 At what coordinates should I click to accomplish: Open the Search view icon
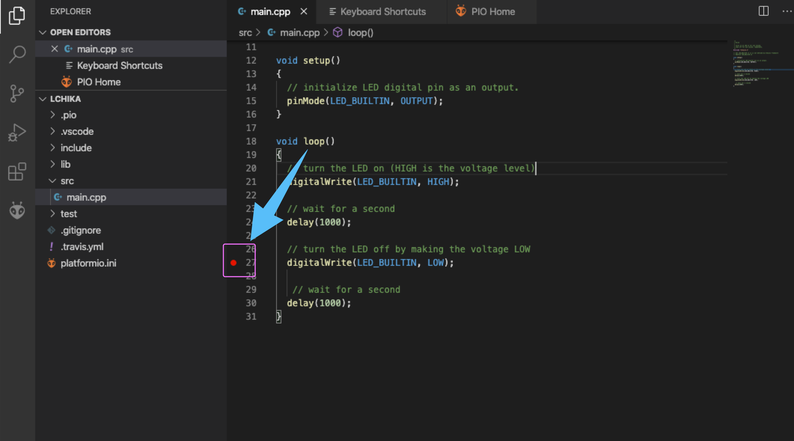[16, 55]
